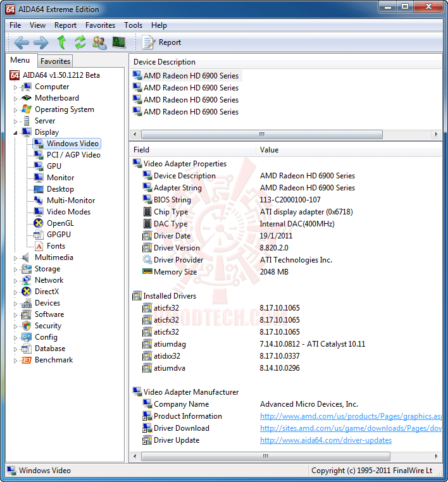This screenshot has width=448, height=482.
Task: Select the Multi-Monitor tree icon
Action: tap(39, 201)
